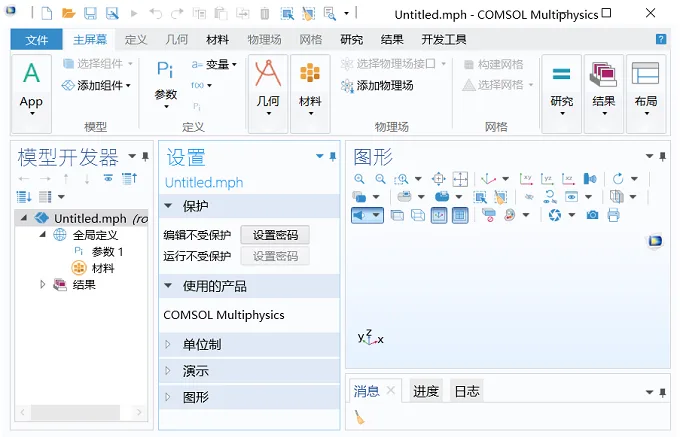Clear the message log with broom icon
Screen dimensions: 680x437
click(359, 417)
